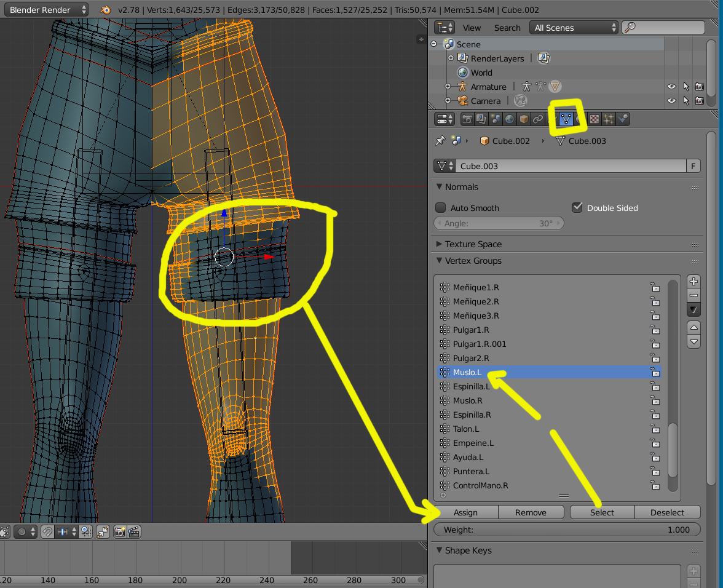
Task: Click OpenGL render camera icon
Action: pyautogui.click(x=120, y=532)
